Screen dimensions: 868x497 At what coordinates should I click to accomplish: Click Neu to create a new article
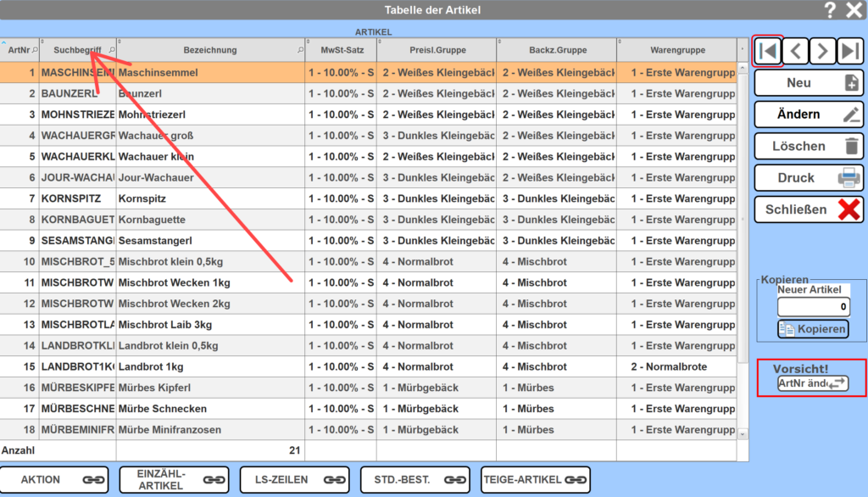pyautogui.click(x=809, y=82)
